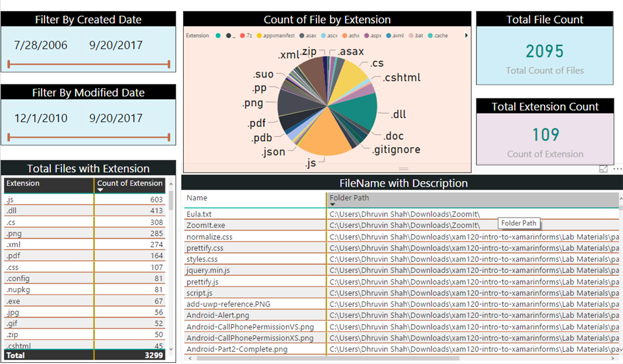Click sort arrow under Count of Extension

pyautogui.click(x=100, y=190)
